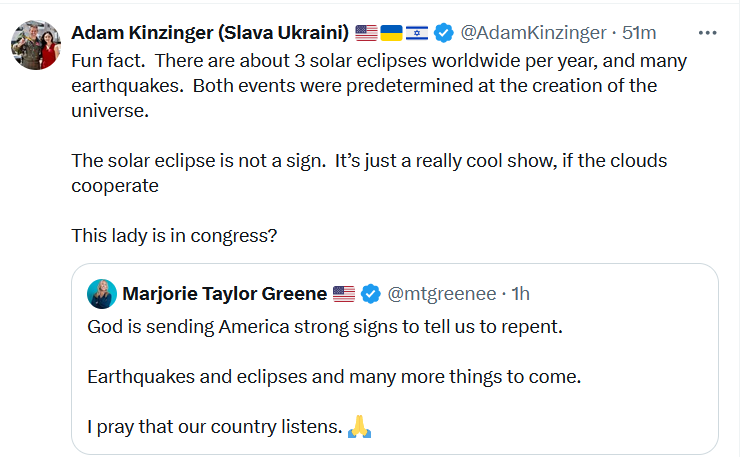748x457 pixels.
Task: Click the verified badge next to Marjorie Taylor Greene
Action: coord(370,294)
